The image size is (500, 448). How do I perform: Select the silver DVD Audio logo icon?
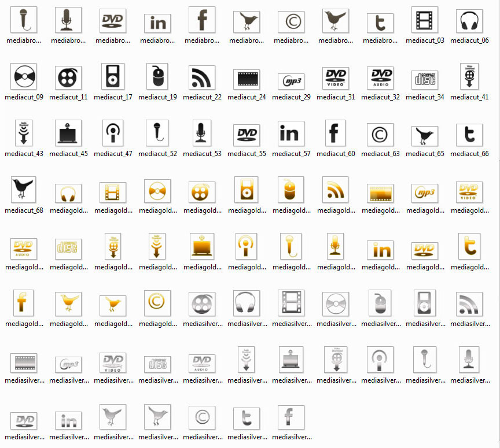tap(202, 364)
